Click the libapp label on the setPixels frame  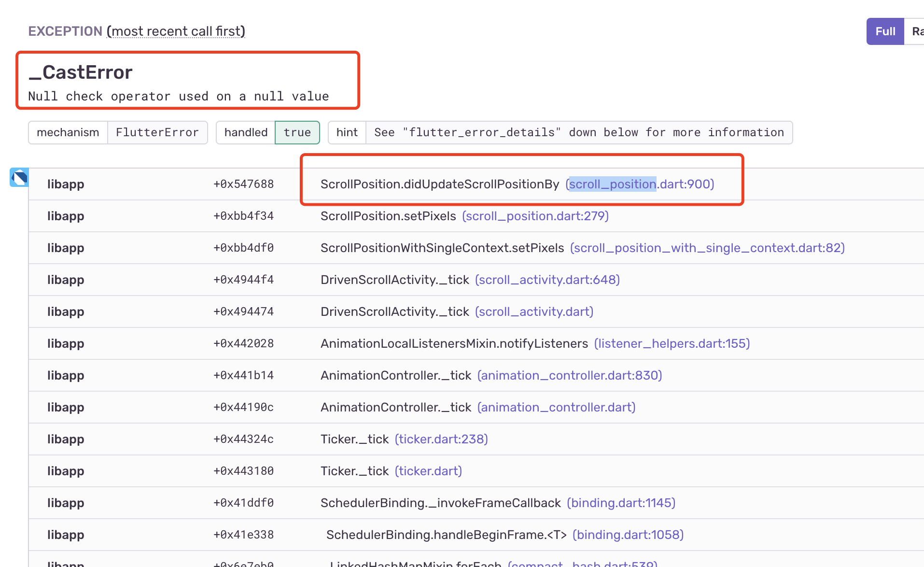coord(66,216)
